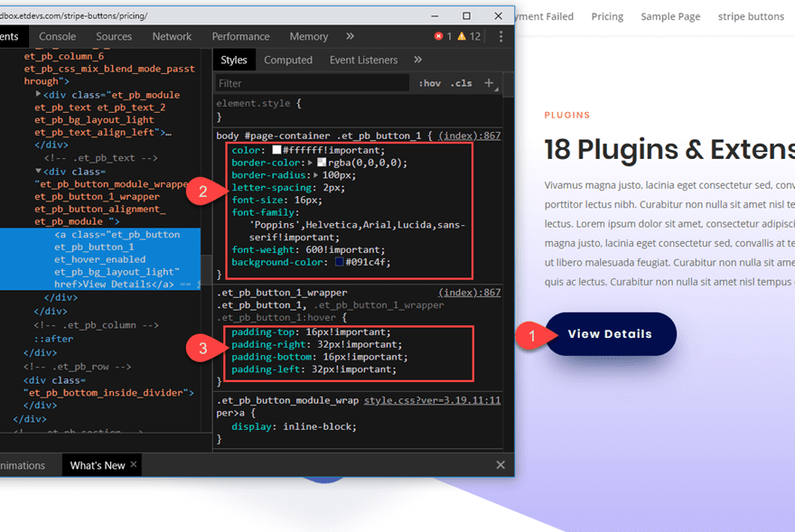Click the yellow warning count icon

click(462, 36)
